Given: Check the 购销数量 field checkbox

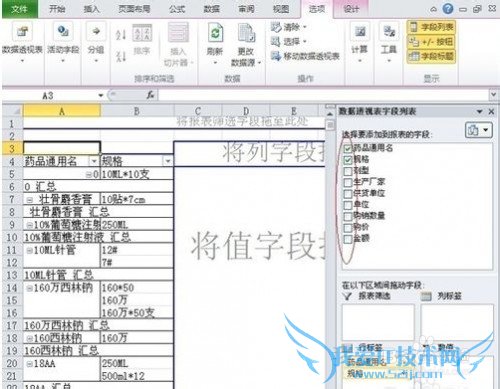Looking at the screenshot, I should pos(348,217).
